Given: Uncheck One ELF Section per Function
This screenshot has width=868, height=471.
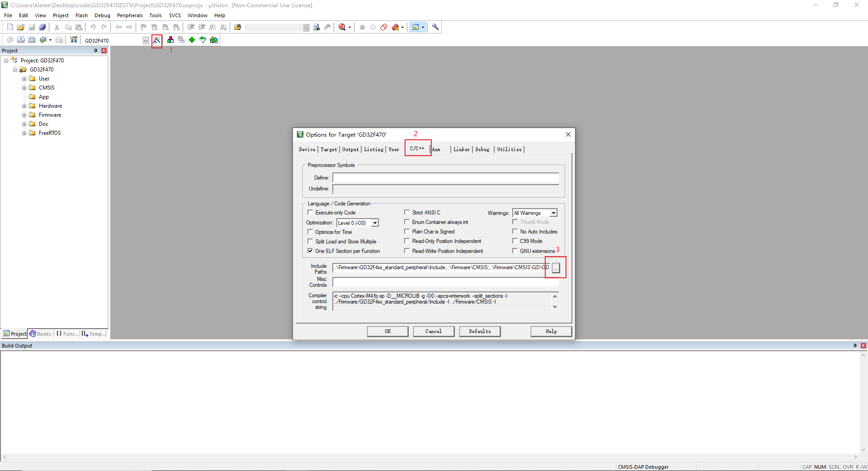Looking at the screenshot, I should (x=310, y=251).
